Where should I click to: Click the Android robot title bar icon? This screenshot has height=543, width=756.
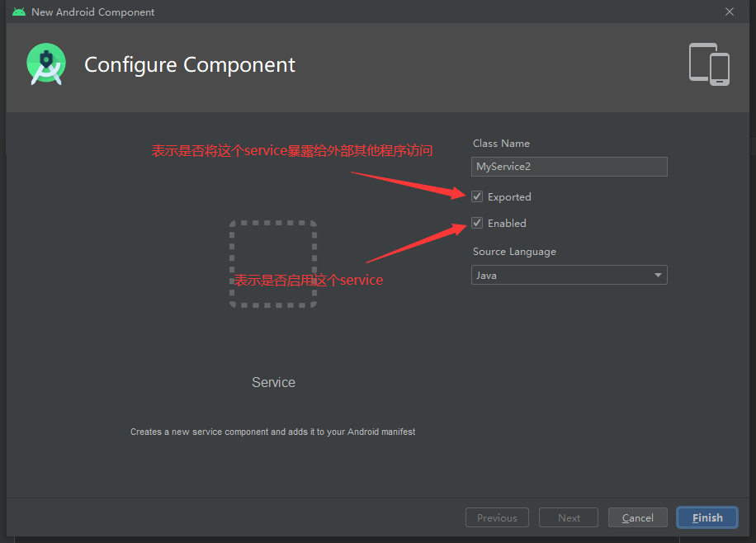point(19,12)
